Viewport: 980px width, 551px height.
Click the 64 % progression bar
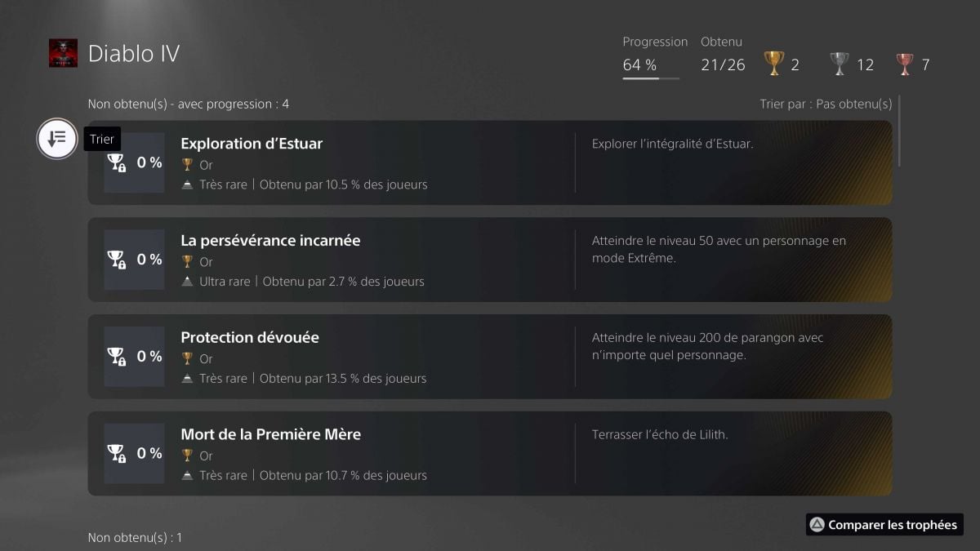coord(651,78)
